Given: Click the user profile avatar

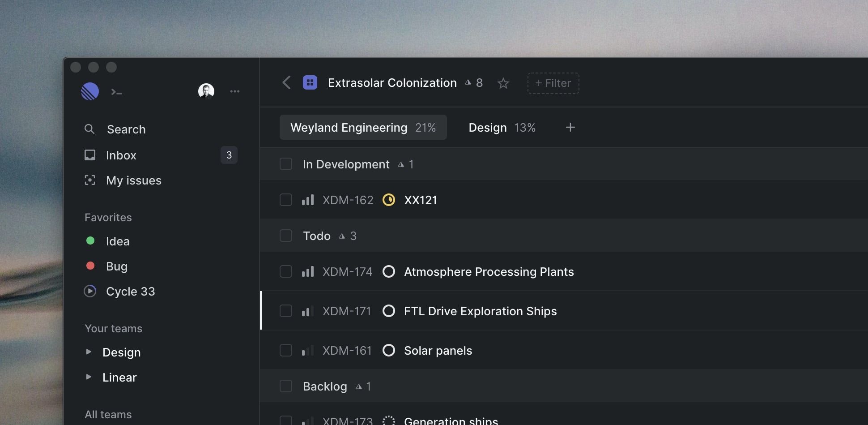Looking at the screenshot, I should 206,91.
